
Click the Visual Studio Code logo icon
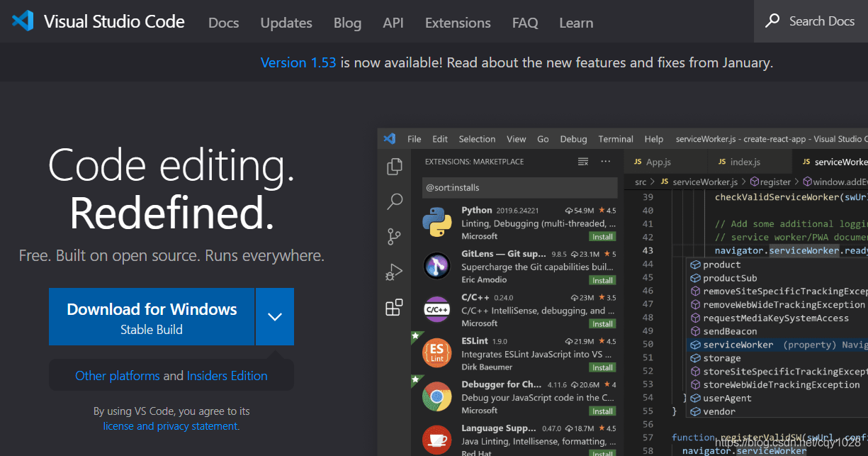tap(23, 21)
